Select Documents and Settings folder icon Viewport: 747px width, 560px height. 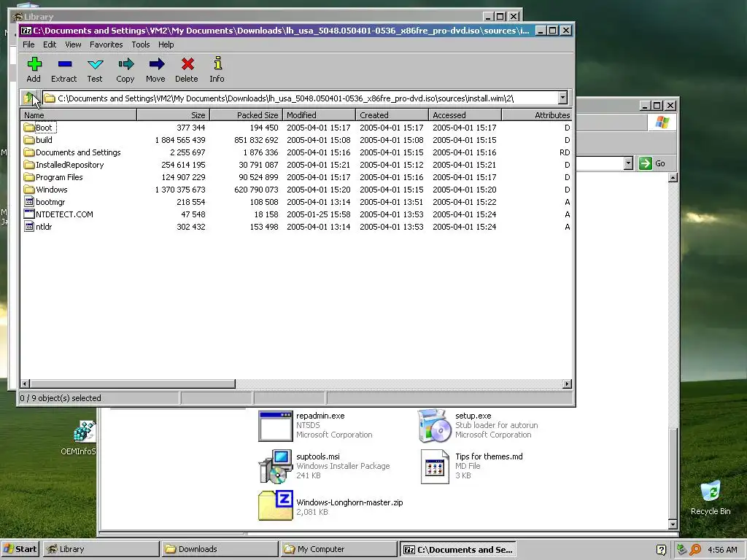(29, 152)
